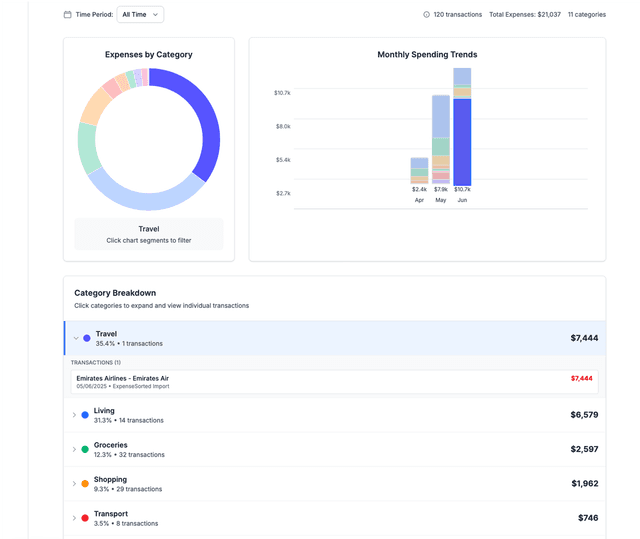
Task: Expand the Living category chevron
Action: click(74, 415)
